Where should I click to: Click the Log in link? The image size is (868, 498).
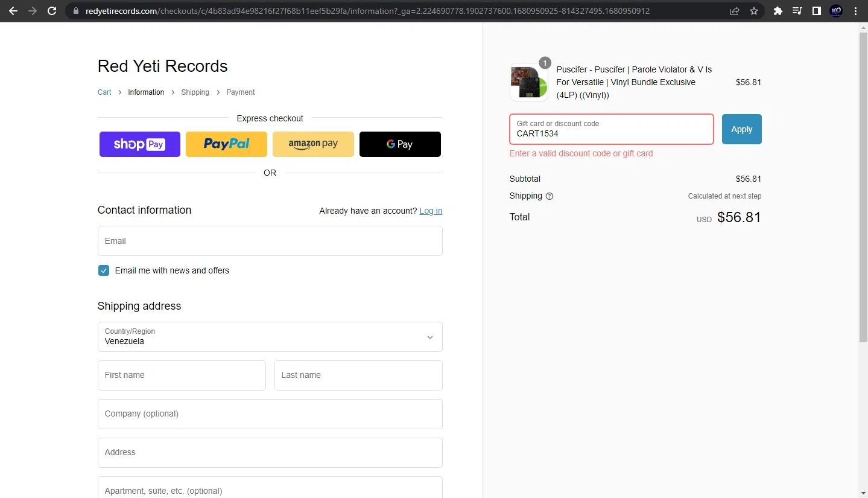[431, 211]
